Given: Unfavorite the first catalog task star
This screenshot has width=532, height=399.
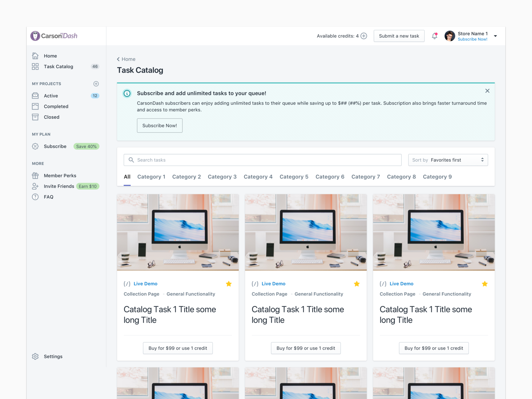Looking at the screenshot, I should pos(229,284).
